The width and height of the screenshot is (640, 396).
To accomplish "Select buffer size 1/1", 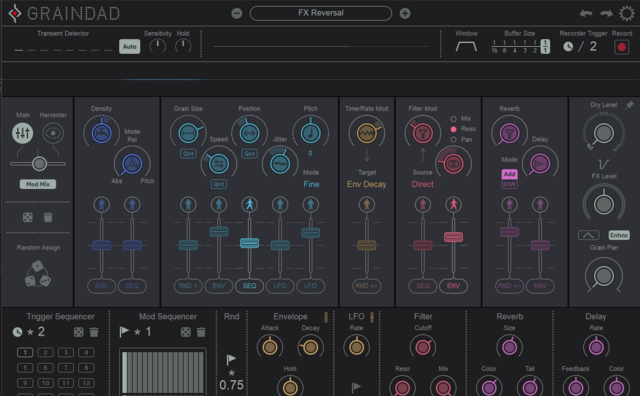I will (x=545, y=47).
